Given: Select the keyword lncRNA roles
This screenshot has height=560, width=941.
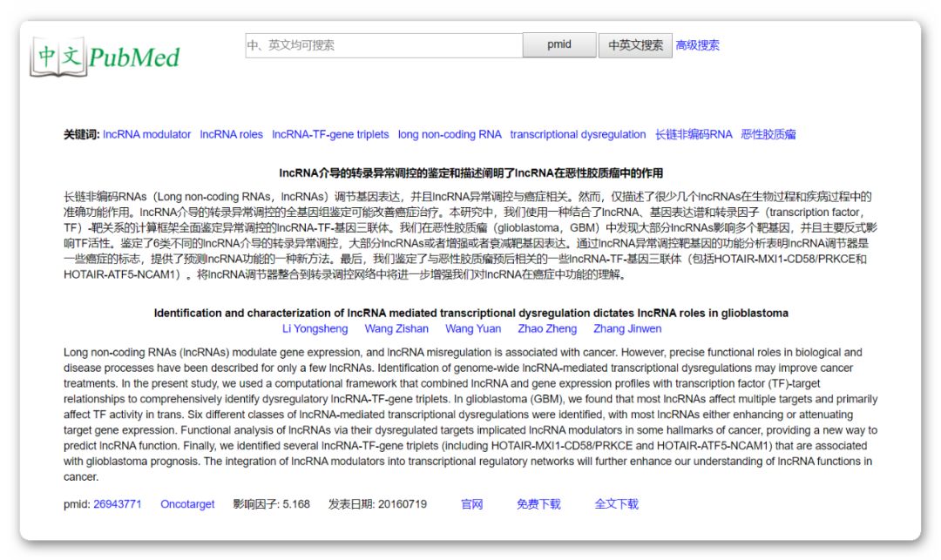Looking at the screenshot, I should [231, 134].
